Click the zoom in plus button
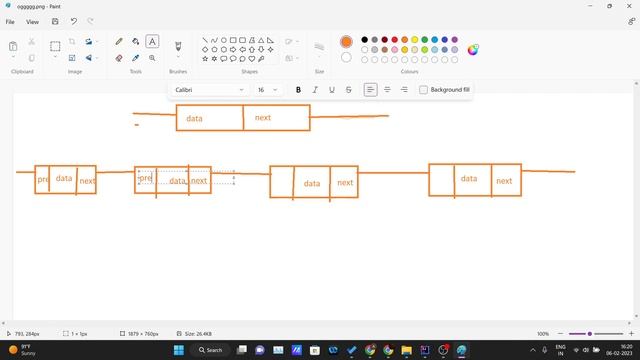The image size is (640, 360). (631, 334)
